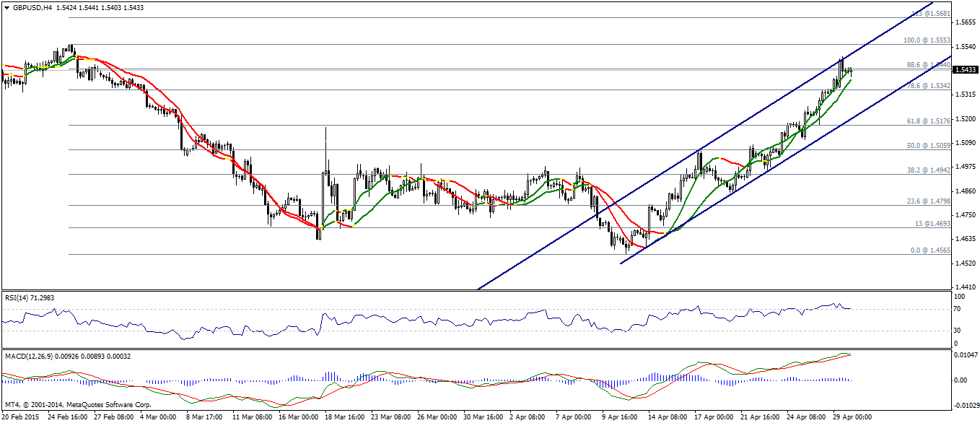Click the 16 Mar 00:00 time label
Screen dimensions: 980x423
point(299,417)
